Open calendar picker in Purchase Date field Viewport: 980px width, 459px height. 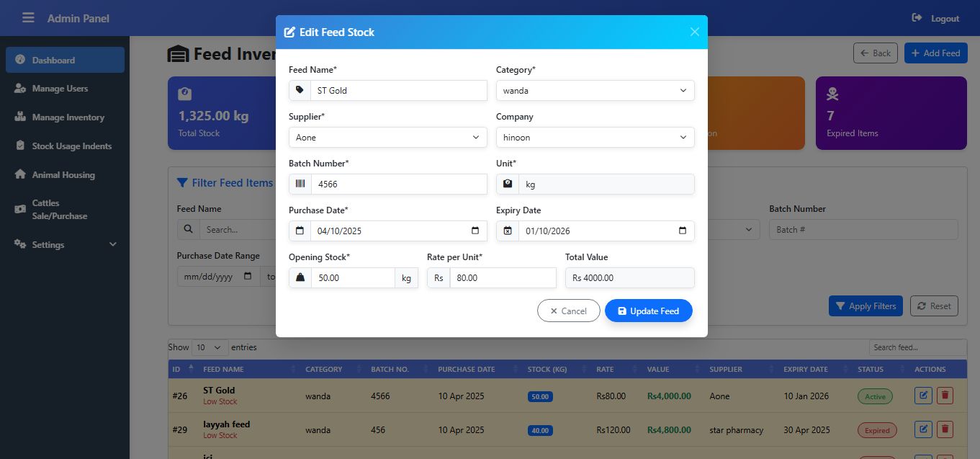pos(475,231)
